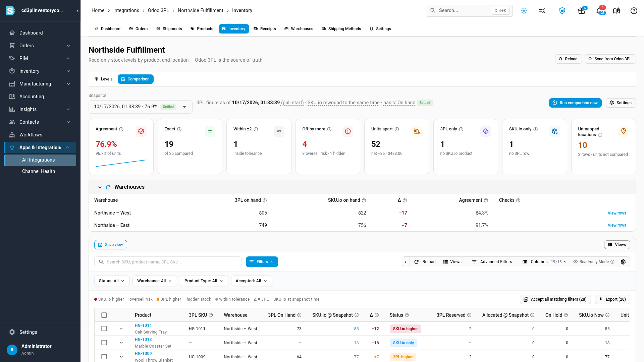Click the Agreement trend sparkline chart
Image resolution: width=644 pixels, height=362 pixels.
(x=121, y=163)
